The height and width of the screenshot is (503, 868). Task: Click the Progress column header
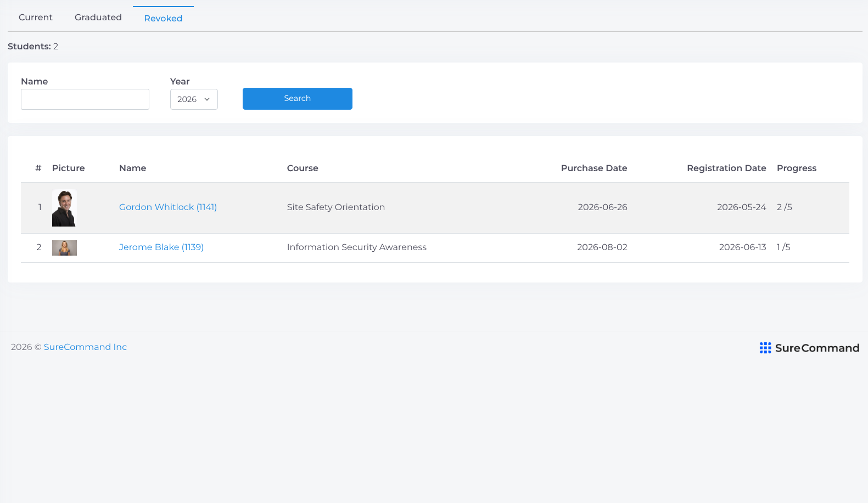click(797, 168)
